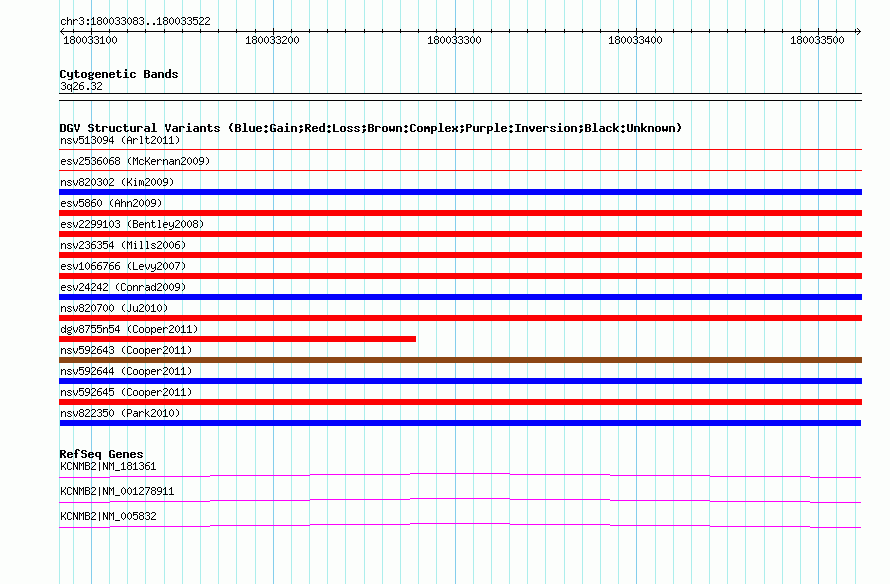
Task: Click the blue gain bar for nsv820302
Action: click(x=460, y=192)
